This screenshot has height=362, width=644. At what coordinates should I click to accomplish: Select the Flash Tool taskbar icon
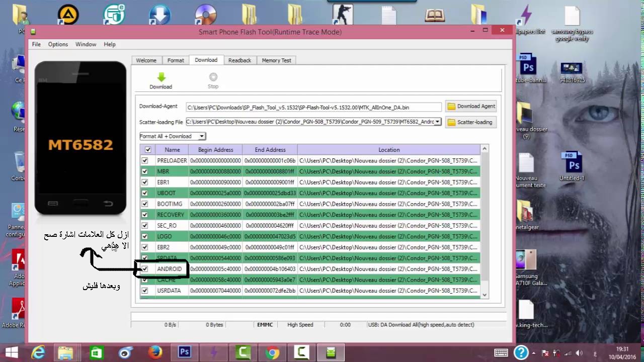click(x=331, y=352)
